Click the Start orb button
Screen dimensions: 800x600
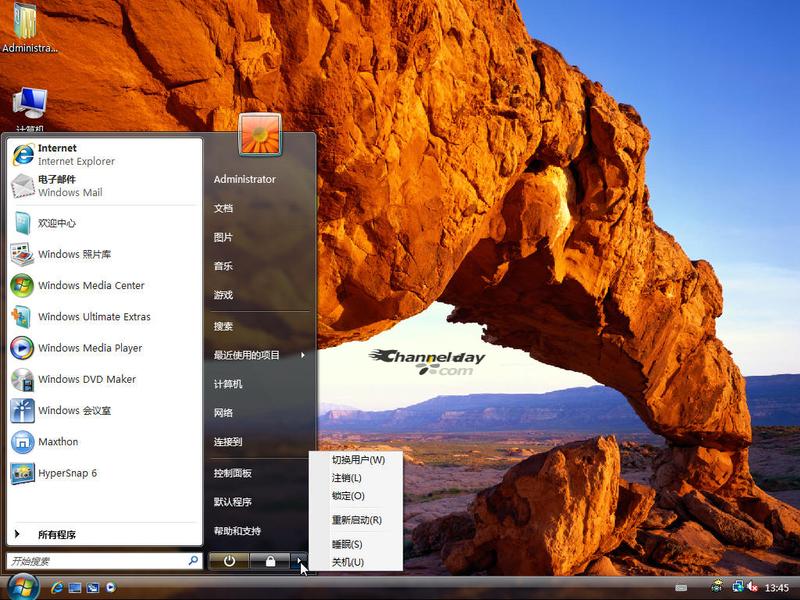coord(22,587)
